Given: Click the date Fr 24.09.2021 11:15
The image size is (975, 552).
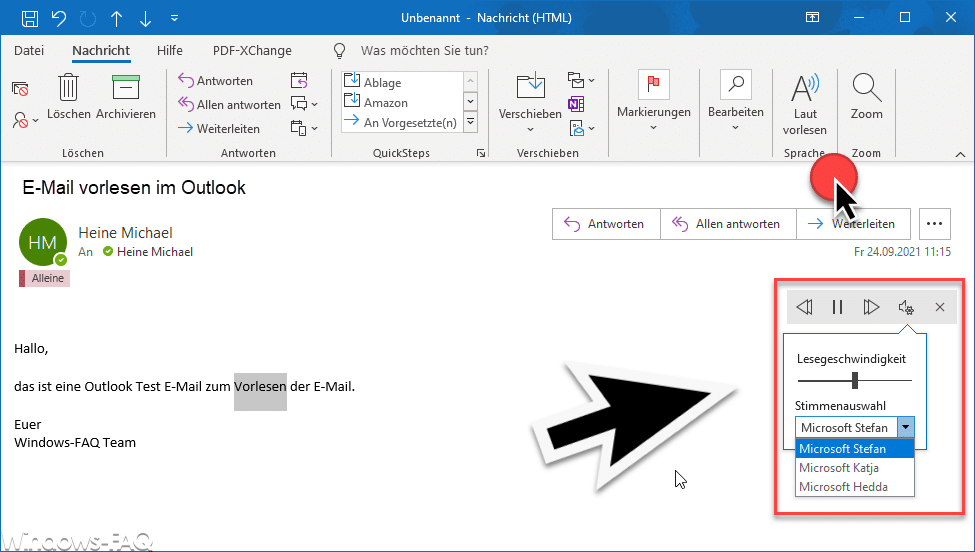Looking at the screenshot, I should pyautogui.click(x=902, y=252).
